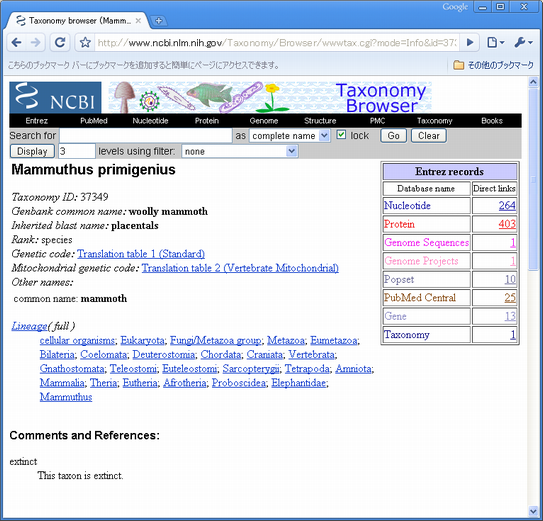Screen dimensions: 543x521
Task: Open the Elephantidae lineage link
Action: 299,383
